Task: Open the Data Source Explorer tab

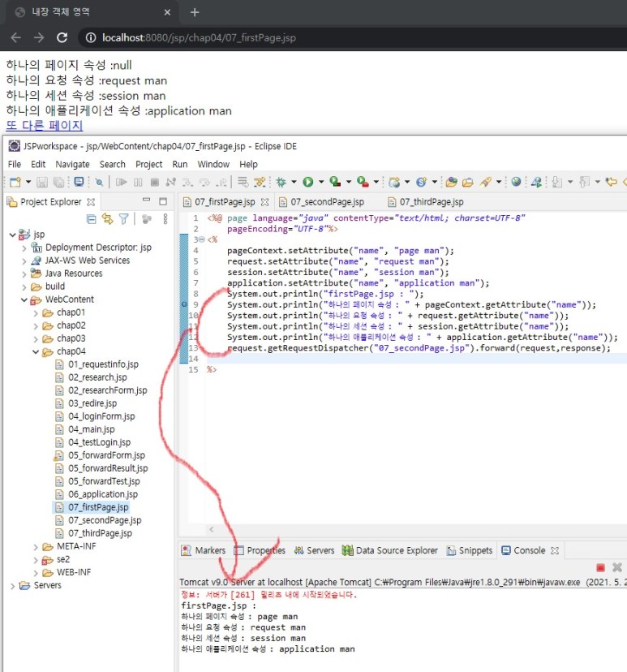Action: click(x=390, y=550)
